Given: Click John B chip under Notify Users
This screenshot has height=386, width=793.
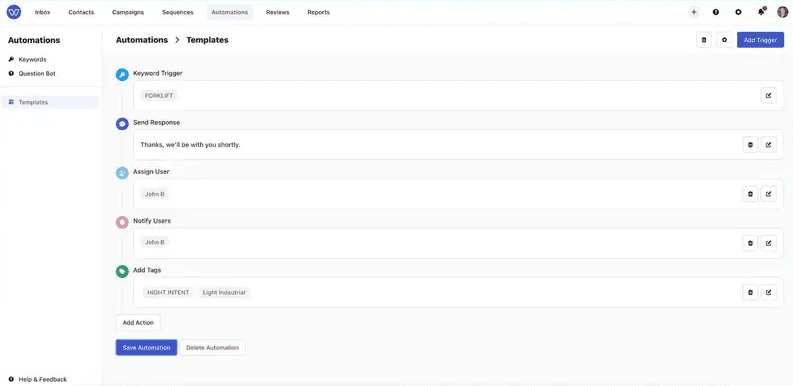Looking at the screenshot, I should click(x=155, y=242).
